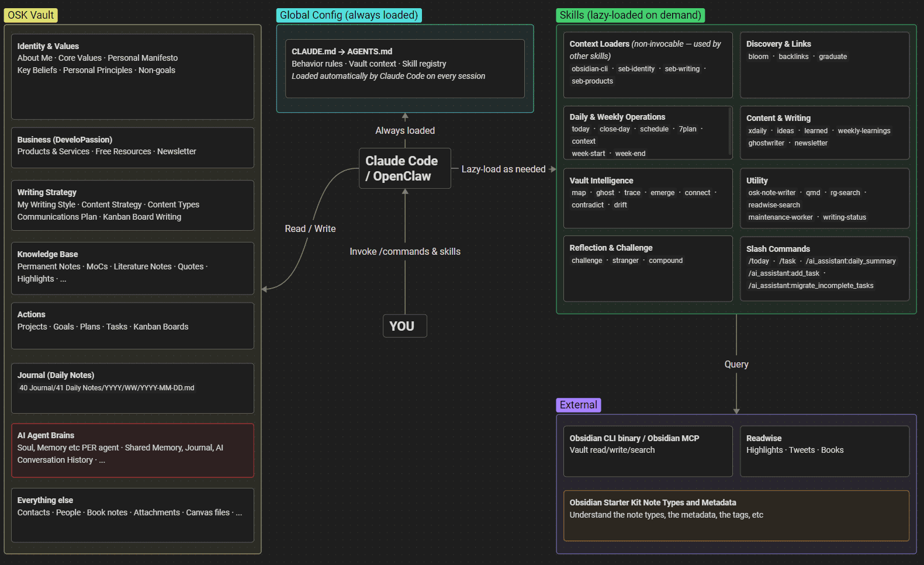Click the osk-note-writer skill tag

pos(771,193)
